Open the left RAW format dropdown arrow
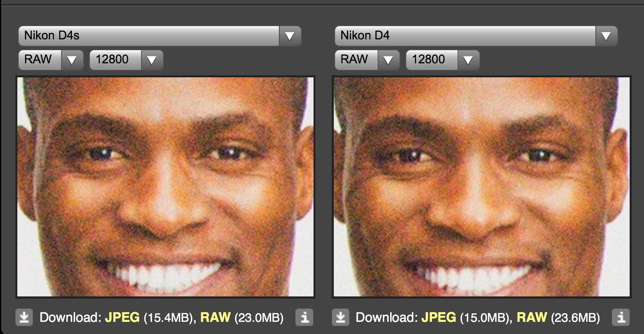Viewport: 644px width, 334px height. tap(72, 60)
